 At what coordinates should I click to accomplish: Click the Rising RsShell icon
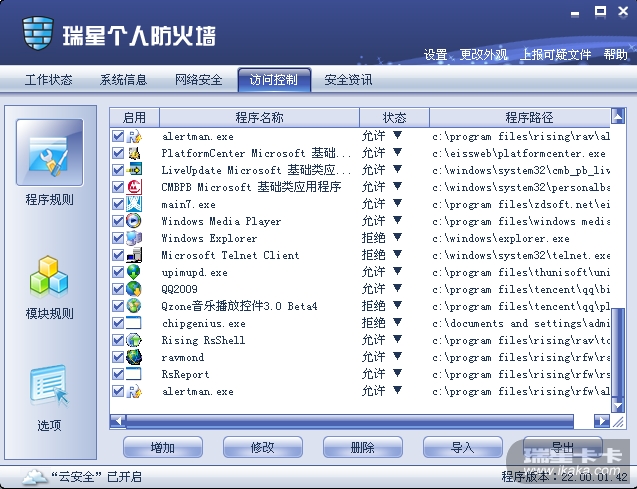click(x=134, y=340)
